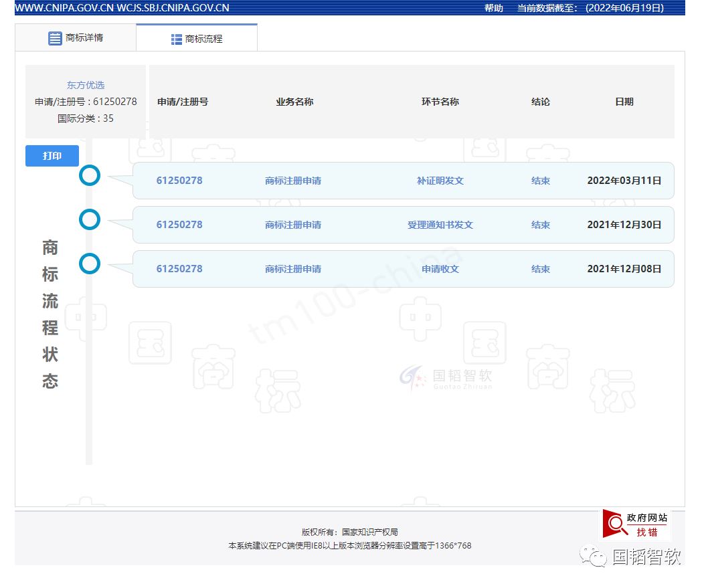Click the 东方优选 trademark name link
This screenshot has height=588, width=704.
click(85, 85)
